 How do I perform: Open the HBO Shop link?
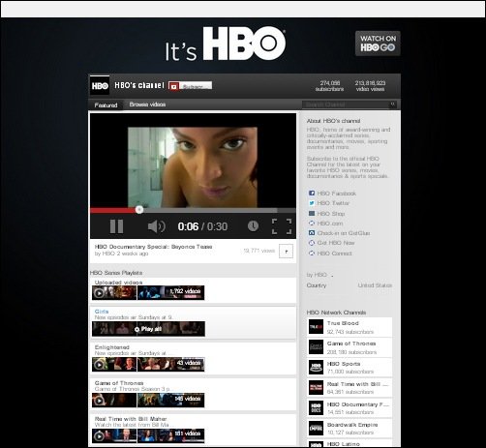pos(331,214)
